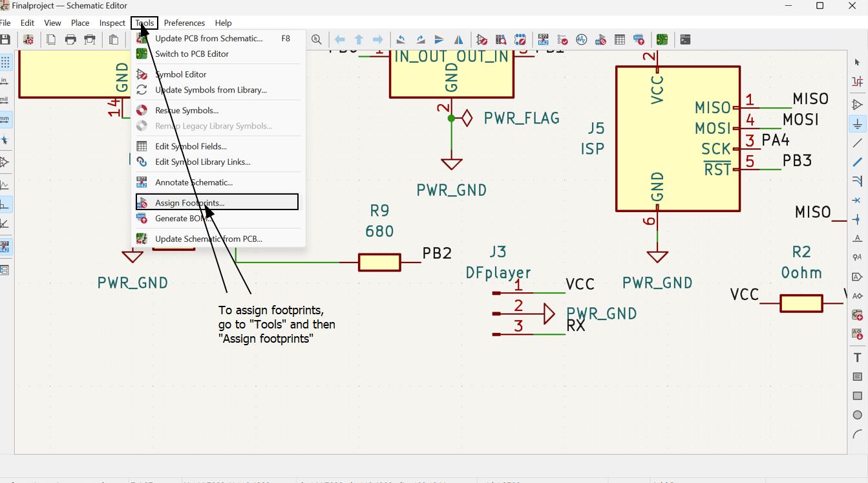Click the Mirror Horizontally icon
Viewport: 868px width, 483px height.
[458, 39]
